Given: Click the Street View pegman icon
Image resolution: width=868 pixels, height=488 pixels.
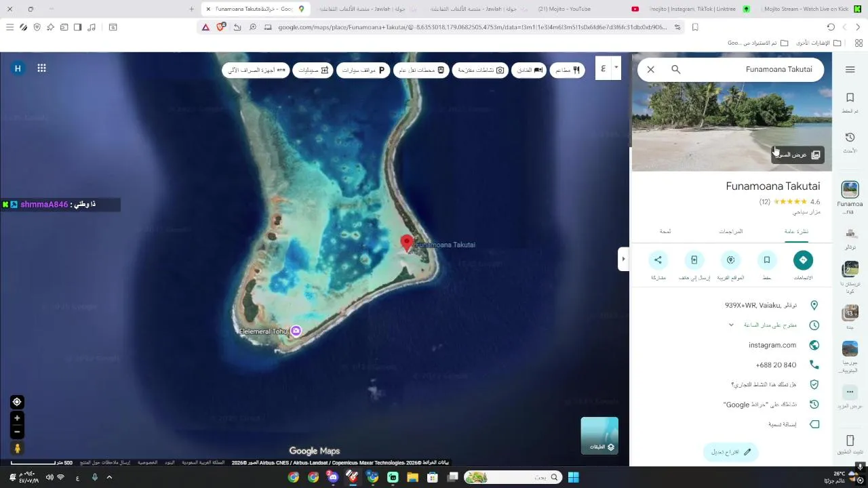Looking at the screenshot, I should click(x=18, y=448).
